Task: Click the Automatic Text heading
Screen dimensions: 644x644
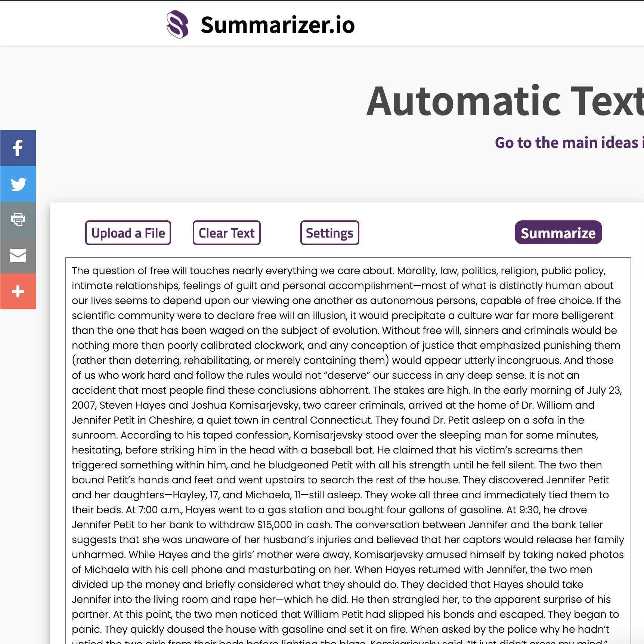Action: pyautogui.click(x=505, y=101)
